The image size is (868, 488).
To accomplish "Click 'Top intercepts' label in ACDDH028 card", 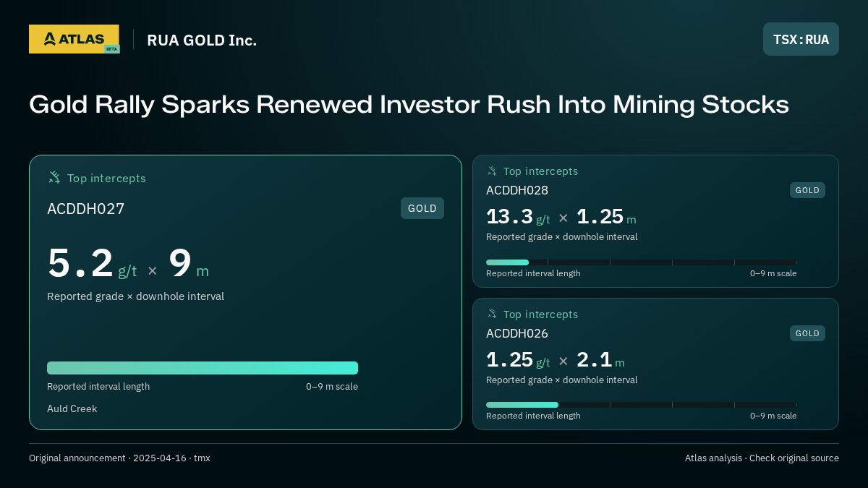I will tap(541, 171).
